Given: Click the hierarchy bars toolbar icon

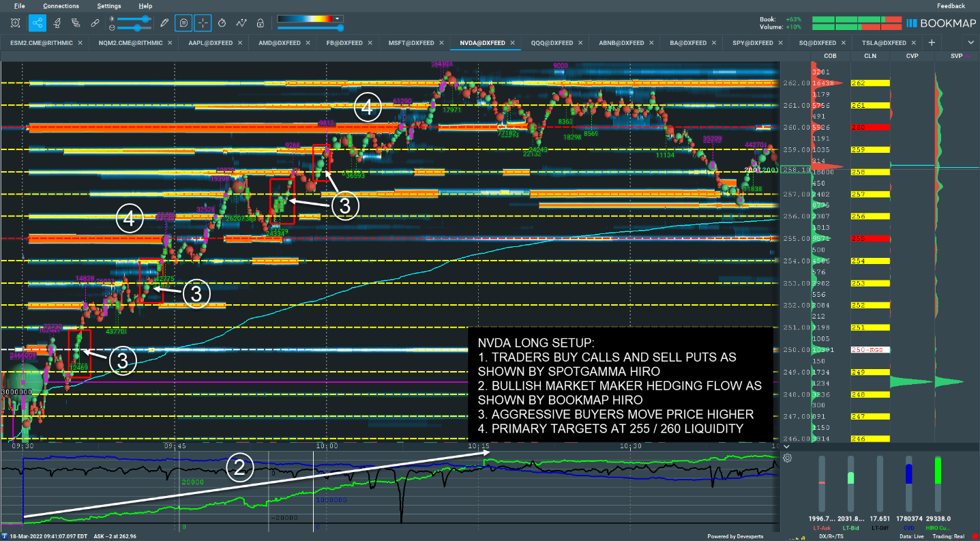Looking at the screenshot, I should coord(75,23).
